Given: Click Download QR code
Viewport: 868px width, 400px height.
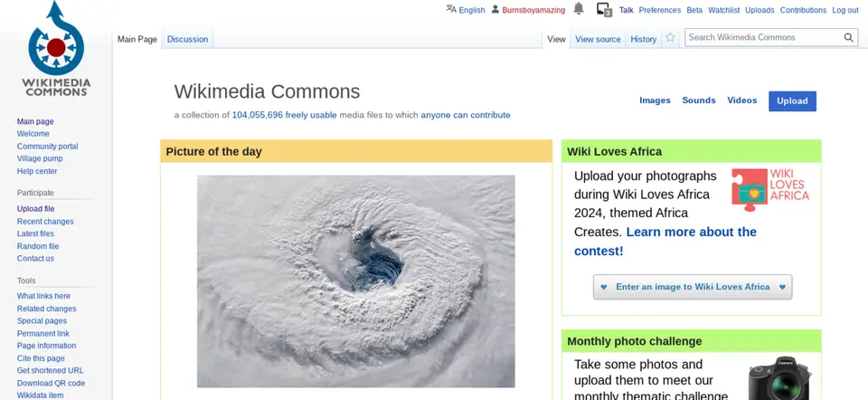Looking at the screenshot, I should tap(51, 384).
